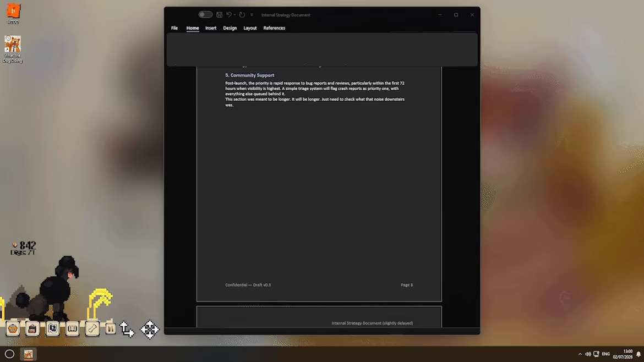
Task: Click the redo arrow icon
Action: [242, 15]
